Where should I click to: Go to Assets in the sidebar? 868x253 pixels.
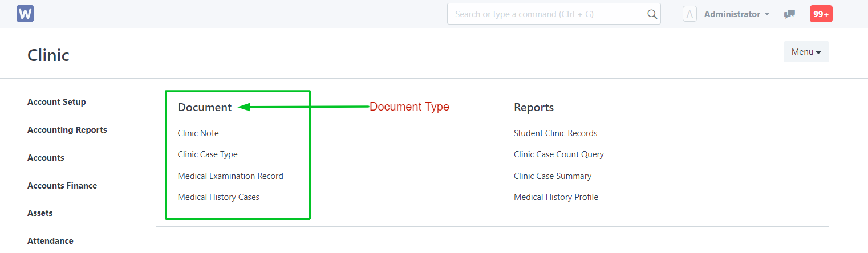pos(40,213)
